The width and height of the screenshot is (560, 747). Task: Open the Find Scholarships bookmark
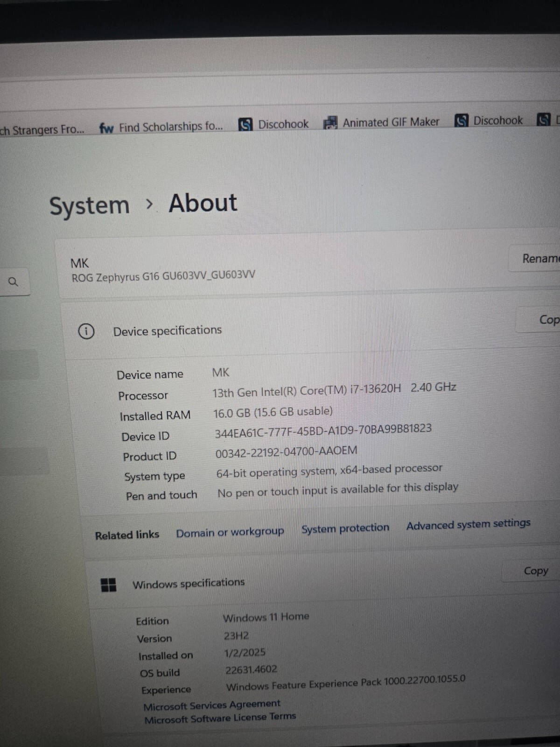[x=161, y=127]
